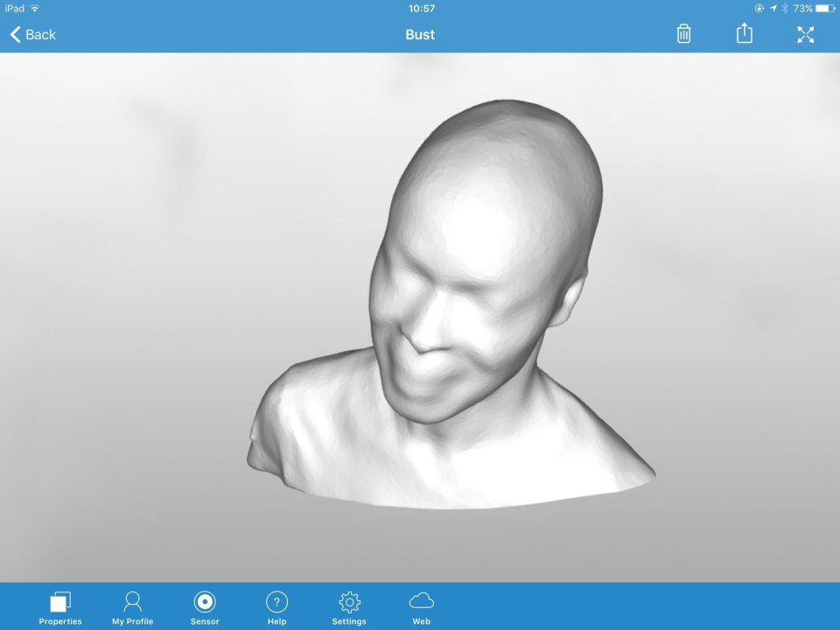The image size is (840, 630).
Task: Select the Sensor icon in the bottom bar
Action: tap(205, 601)
